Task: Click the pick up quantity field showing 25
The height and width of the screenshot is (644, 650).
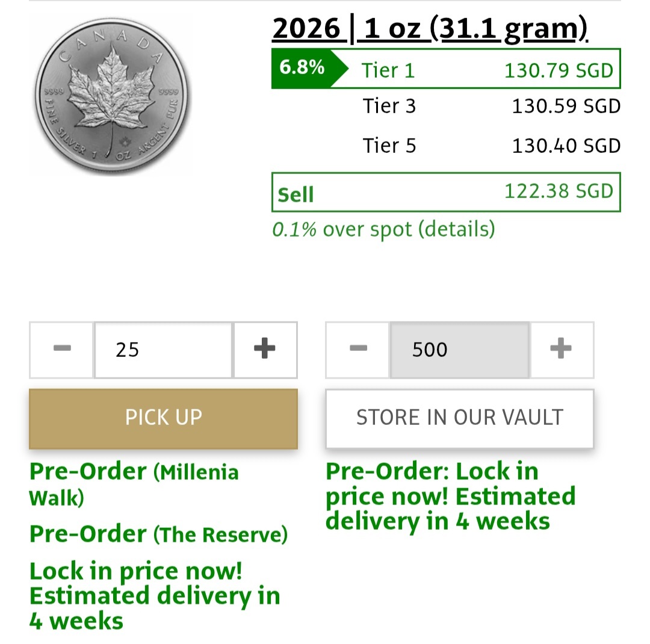Action: point(164,350)
